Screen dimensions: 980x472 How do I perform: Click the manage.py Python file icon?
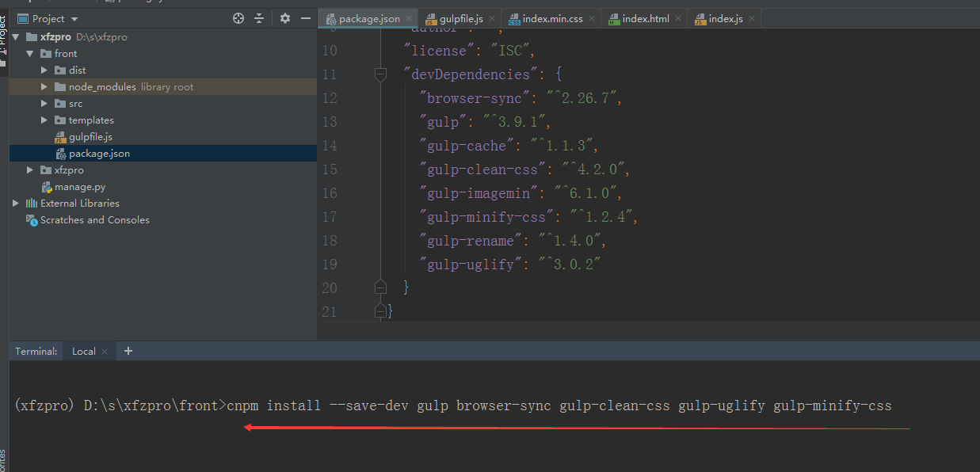coord(47,187)
